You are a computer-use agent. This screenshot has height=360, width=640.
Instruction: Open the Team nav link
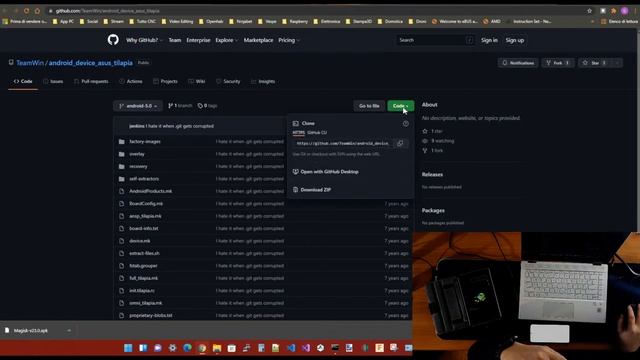click(175, 40)
